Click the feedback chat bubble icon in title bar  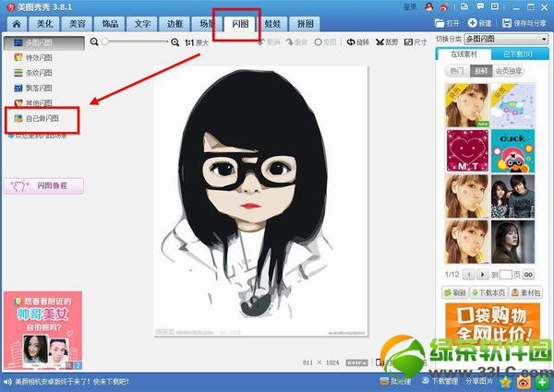point(480,6)
